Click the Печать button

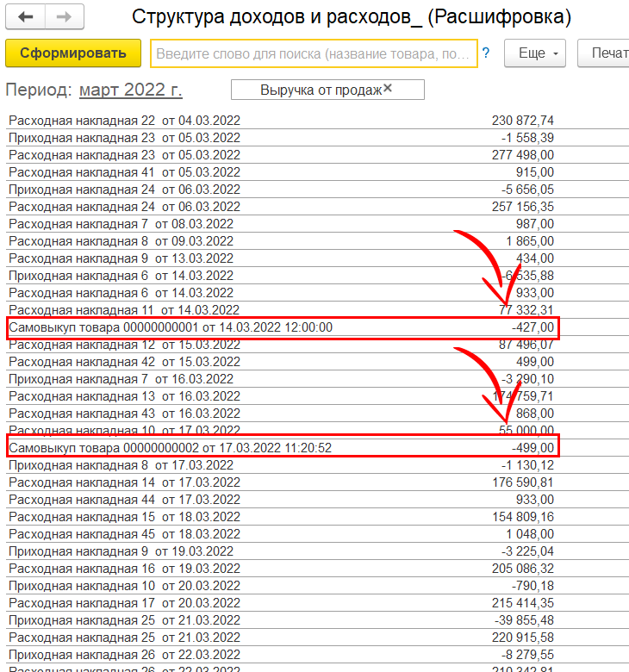click(x=605, y=53)
